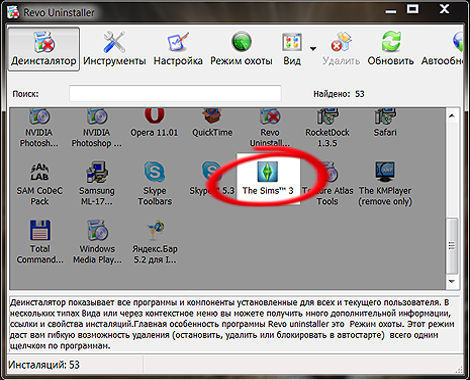Select the Opera 11.01 program icon
The width and height of the screenshot is (470, 380).
click(154, 122)
